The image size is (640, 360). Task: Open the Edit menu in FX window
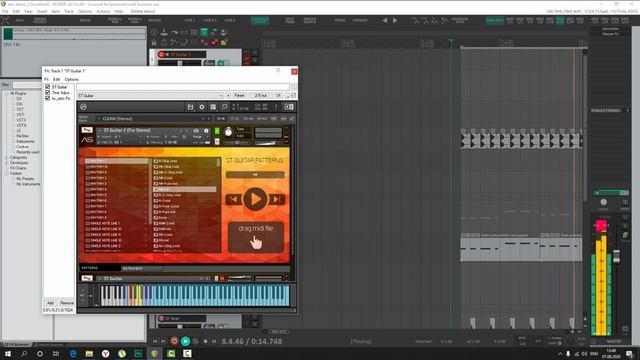coord(56,79)
